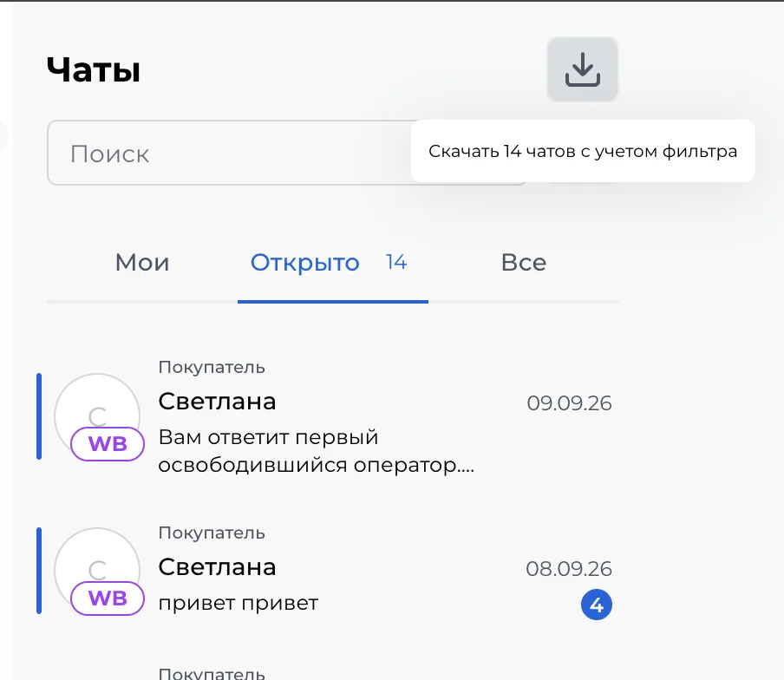Screen dimensions: 784x680
Task: Click avatar of Светлана chat dated 09.09.26
Action: pyautogui.click(x=97, y=416)
